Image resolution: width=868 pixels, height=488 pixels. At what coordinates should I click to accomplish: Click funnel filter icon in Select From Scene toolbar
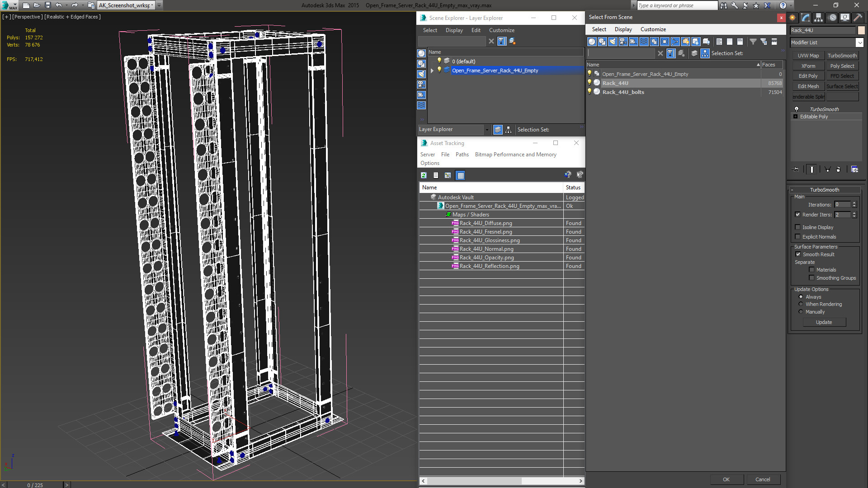pyautogui.click(x=753, y=42)
